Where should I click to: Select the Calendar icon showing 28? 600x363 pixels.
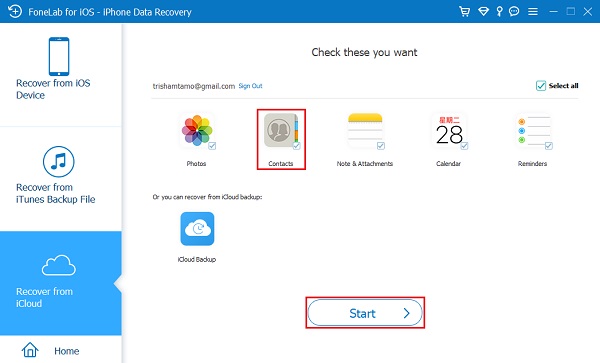449,131
